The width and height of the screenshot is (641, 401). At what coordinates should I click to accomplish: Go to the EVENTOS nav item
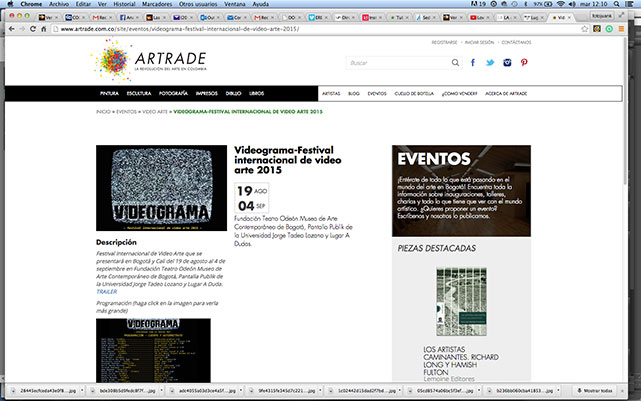point(377,92)
